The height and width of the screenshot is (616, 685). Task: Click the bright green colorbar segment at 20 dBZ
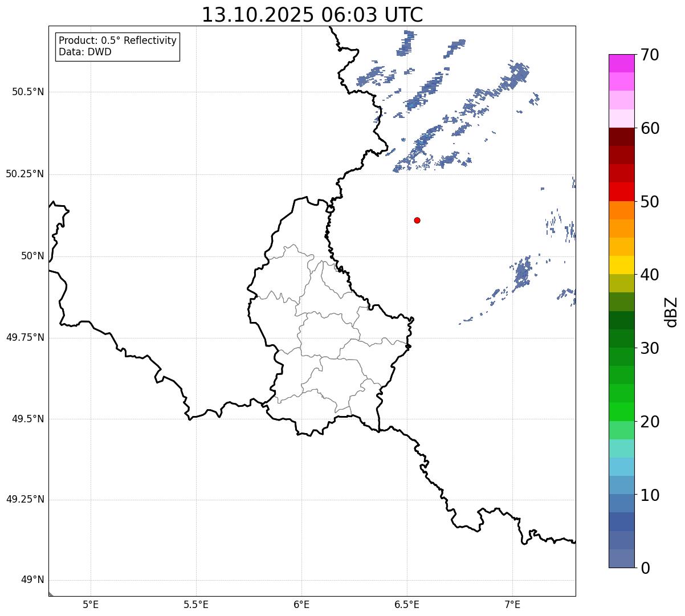[621, 412]
